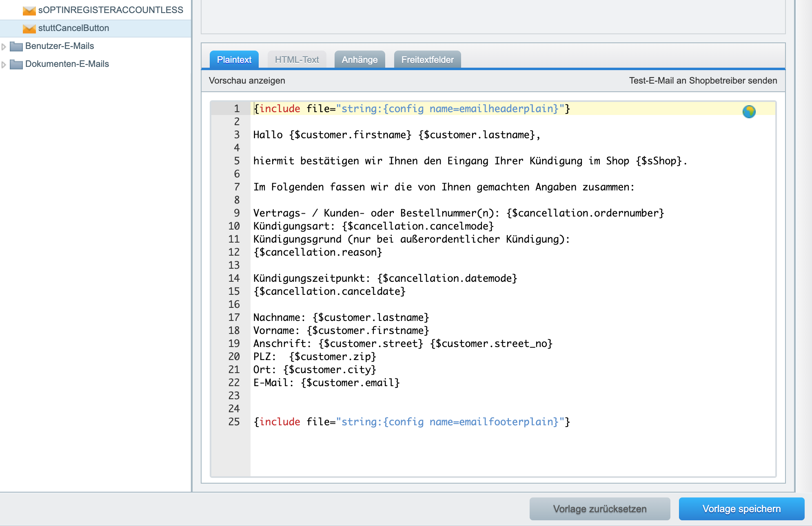Click the 'PLZ:' line

click(x=315, y=356)
